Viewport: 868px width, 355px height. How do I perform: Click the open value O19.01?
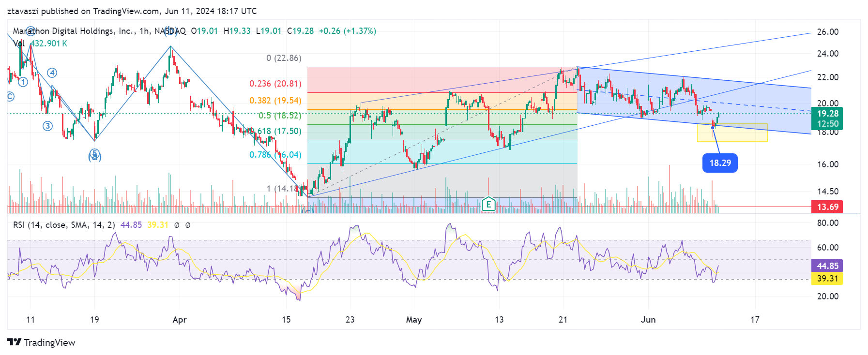(x=204, y=31)
